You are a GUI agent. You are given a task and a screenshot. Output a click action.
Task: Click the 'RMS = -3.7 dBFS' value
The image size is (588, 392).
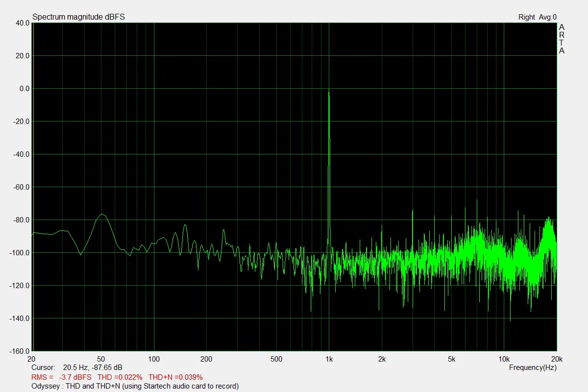tap(61, 377)
